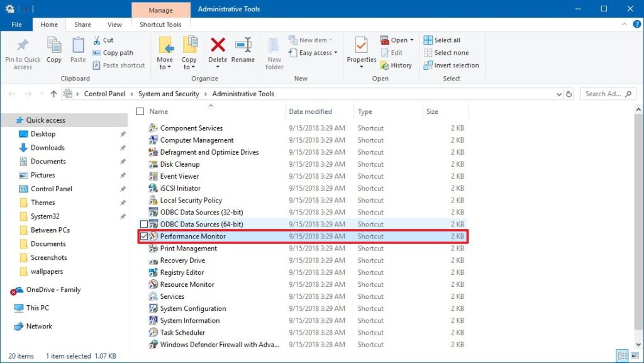This screenshot has height=363, width=644.
Task: Click the Cut scissors icon
Action: (x=97, y=40)
